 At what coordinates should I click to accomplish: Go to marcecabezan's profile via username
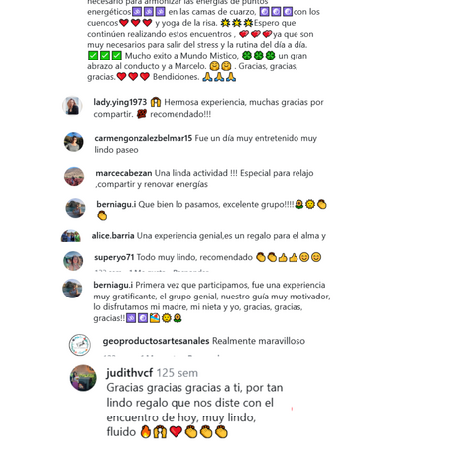(x=124, y=173)
